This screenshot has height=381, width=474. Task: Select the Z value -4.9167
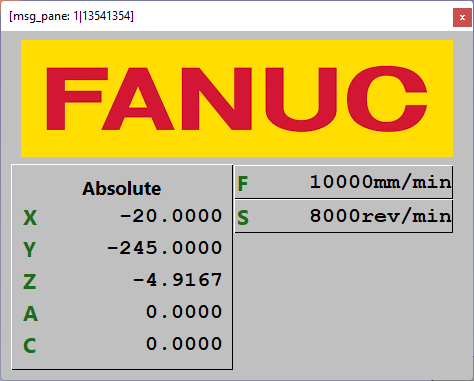pyautogui.click(x=177, y=280)
